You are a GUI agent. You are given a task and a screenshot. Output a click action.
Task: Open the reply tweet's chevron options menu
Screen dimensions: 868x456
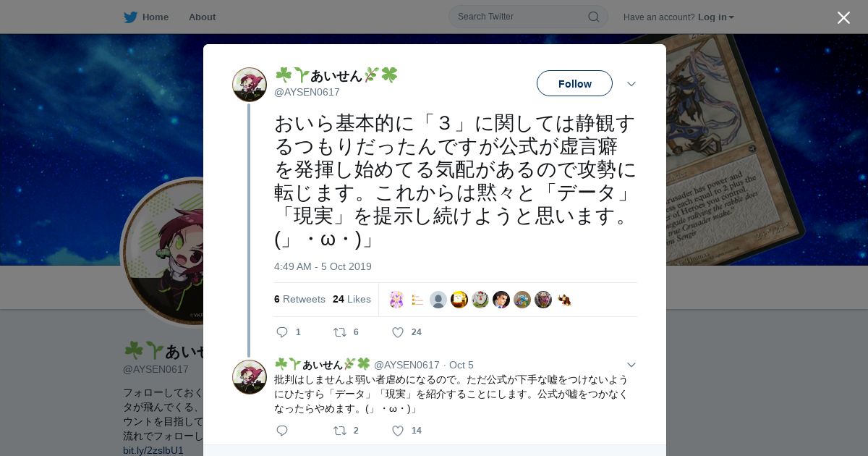click(x=631, y=365)
